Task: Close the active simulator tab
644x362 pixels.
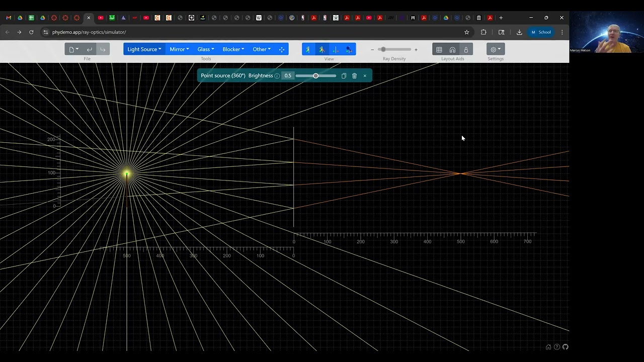Action: coord(89,18)
